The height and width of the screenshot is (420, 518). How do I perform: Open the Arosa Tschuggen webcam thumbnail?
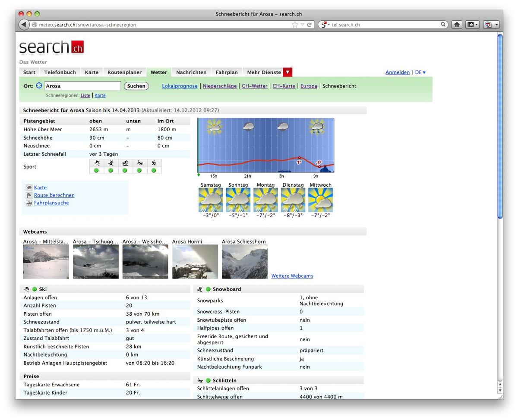tap(96, 262)
